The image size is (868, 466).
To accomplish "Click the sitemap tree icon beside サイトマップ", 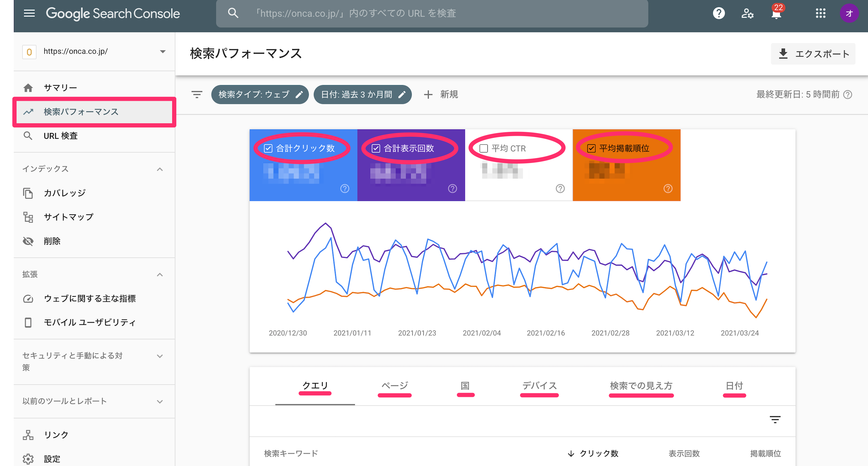I will (28, 217).
